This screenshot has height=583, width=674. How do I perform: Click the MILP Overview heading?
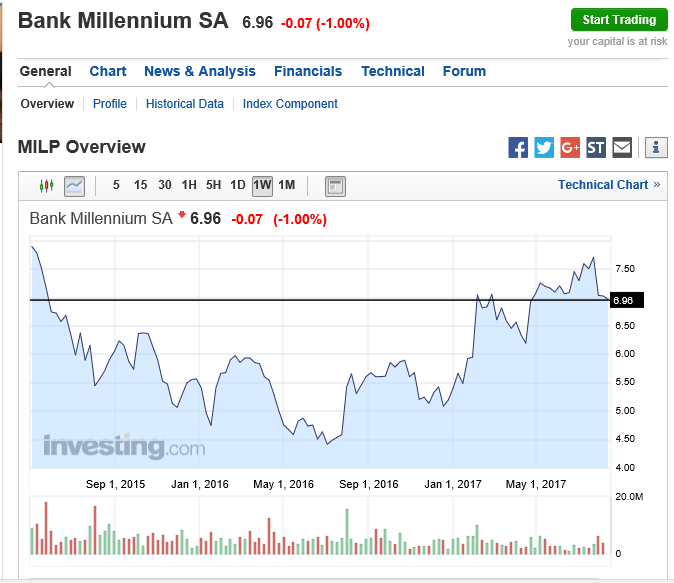(x=82, y=147)
